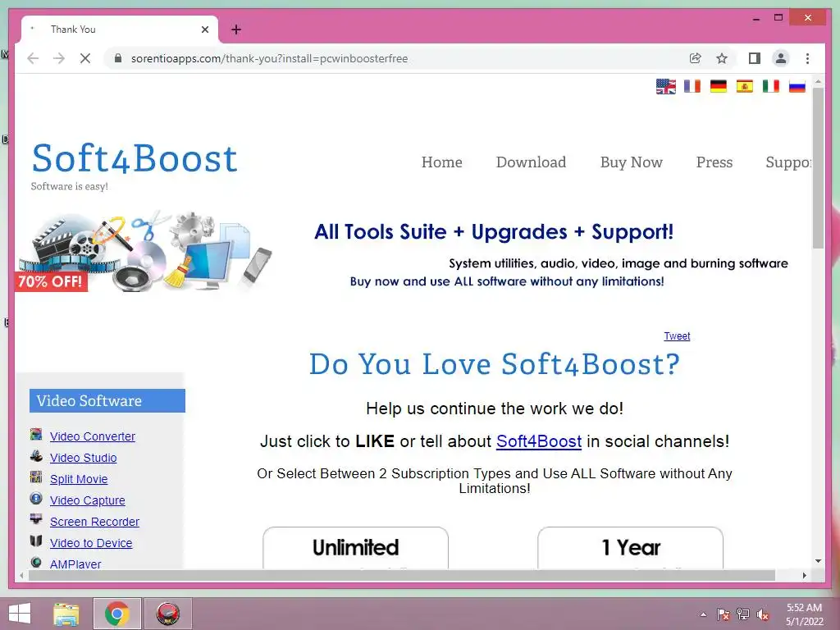Click the browser forward arrow
The image size is (840, 630).
click(59, 58)
